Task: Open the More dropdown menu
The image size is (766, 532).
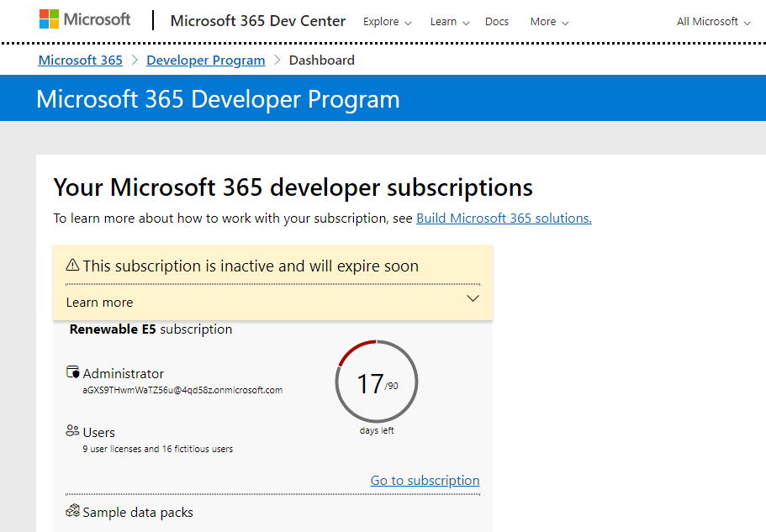Action: [x=549, y=22]
